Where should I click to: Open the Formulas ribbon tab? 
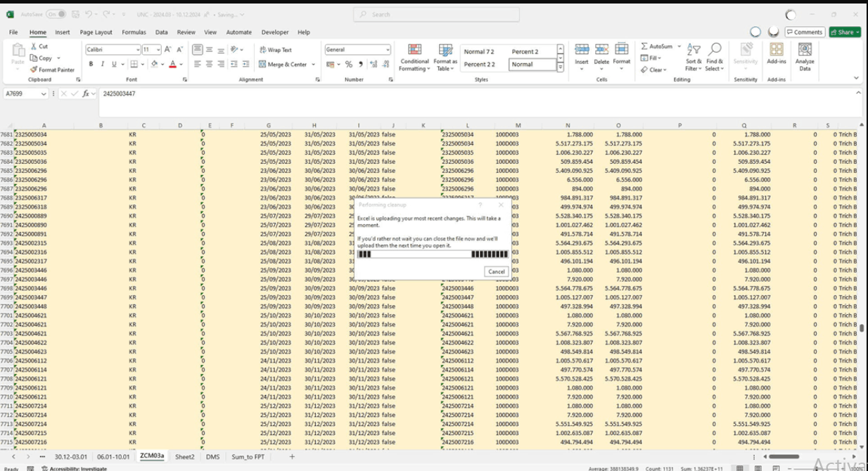pyautogui.click(x=134, y=32)
